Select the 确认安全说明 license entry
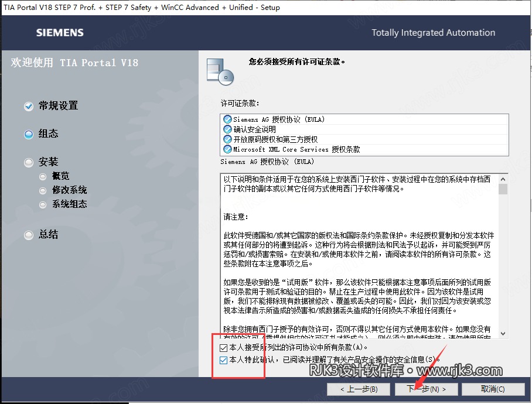532x404 pixels. point(364,129)
